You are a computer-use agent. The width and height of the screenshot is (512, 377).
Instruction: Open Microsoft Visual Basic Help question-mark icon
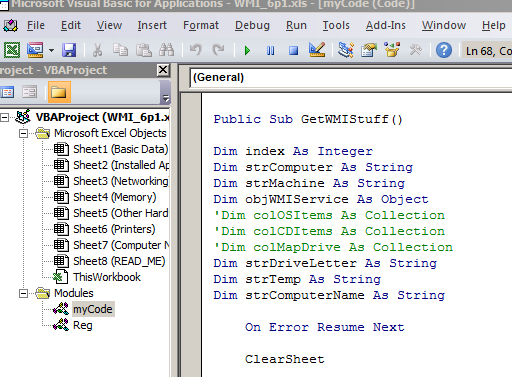tap(444, 50)
